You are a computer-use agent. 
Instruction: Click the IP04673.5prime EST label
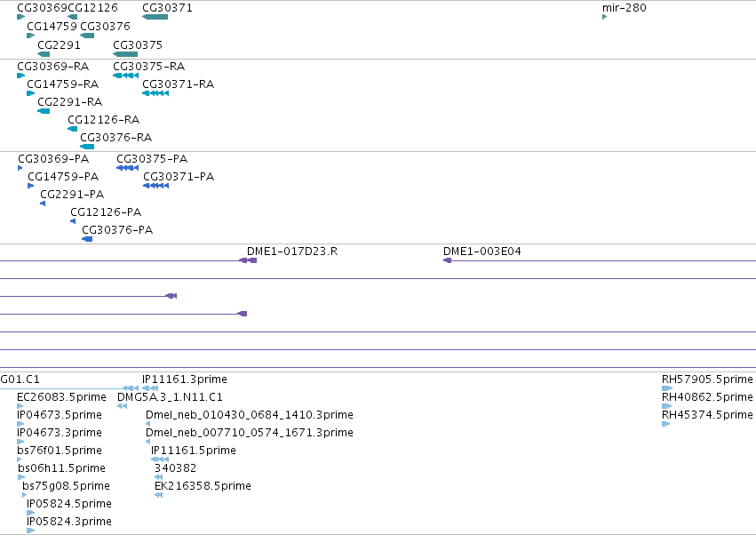click(60, 415)
